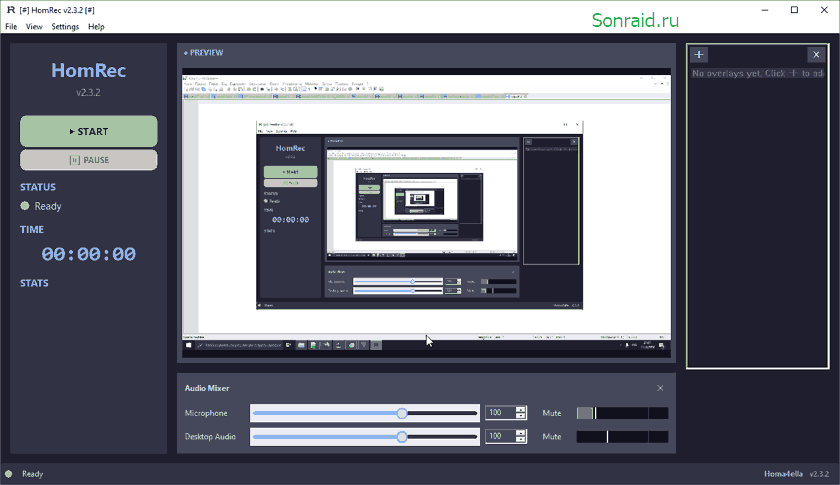Maximize the HomRec window
840x485 pixels.
pos(794,10)
